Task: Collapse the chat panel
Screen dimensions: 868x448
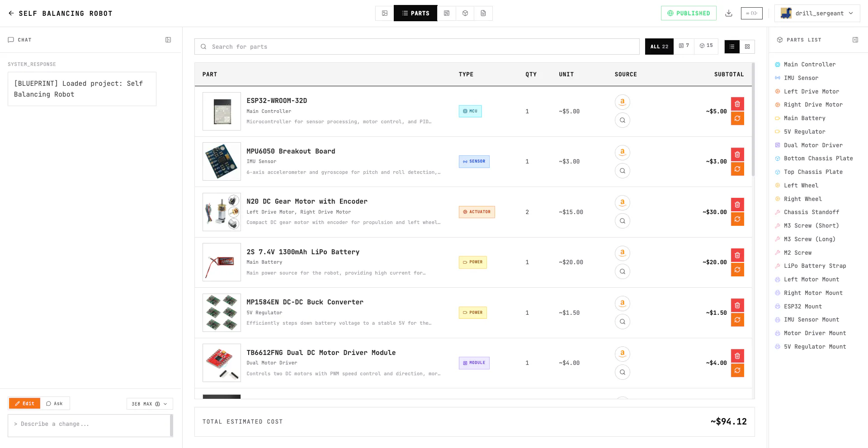Action: click(x=168, y=40)
